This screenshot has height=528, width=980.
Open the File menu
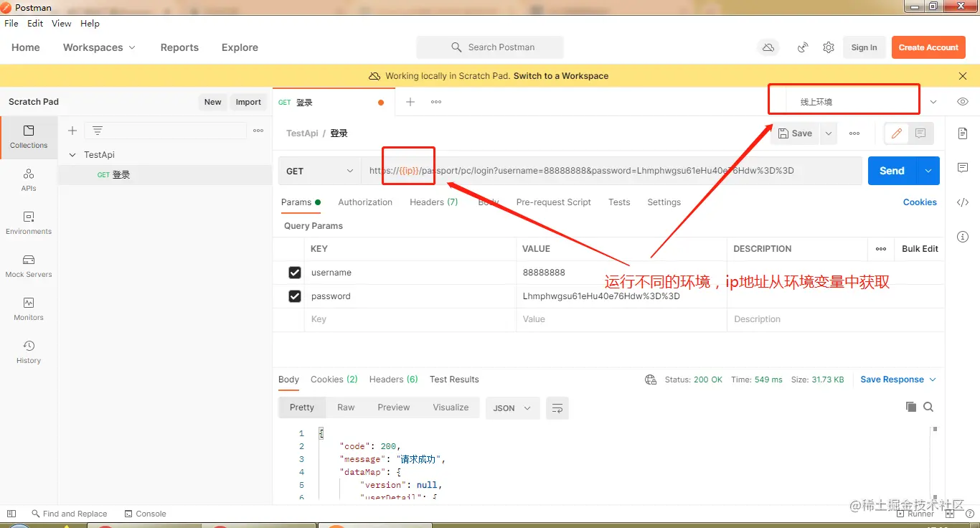(x=11, y=24)
